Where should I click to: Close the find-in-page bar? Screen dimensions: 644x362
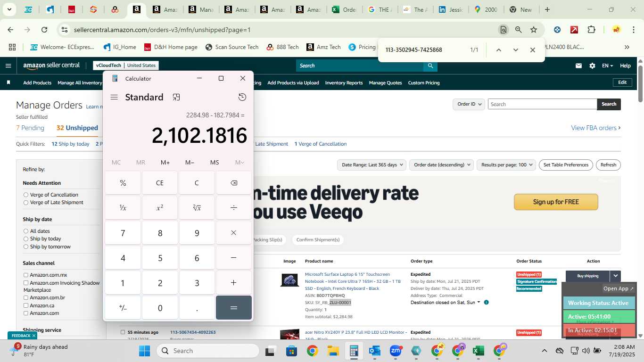[x=532, y=50]
